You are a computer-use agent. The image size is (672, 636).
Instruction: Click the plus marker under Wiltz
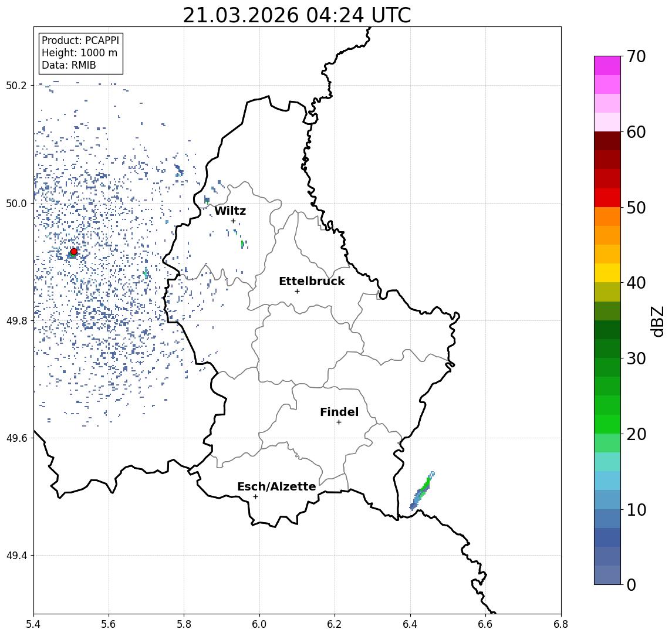[233, 221]
